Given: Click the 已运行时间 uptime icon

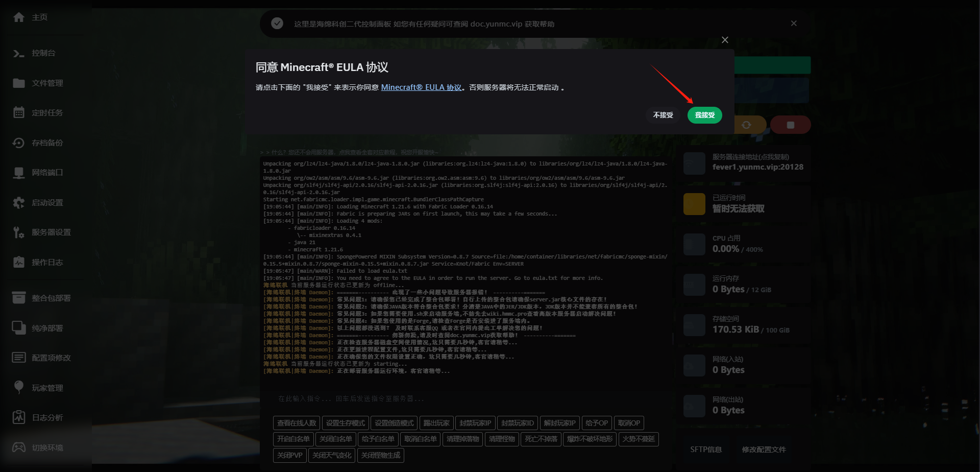Looking at the screenshot, I should pyautogui.click(x=694, y=204).
